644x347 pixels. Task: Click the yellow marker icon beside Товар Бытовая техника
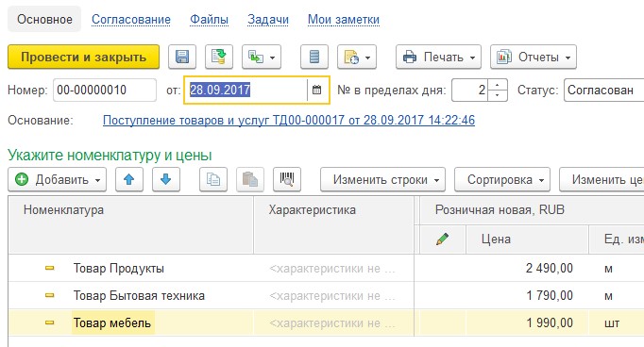coord(49,295)
